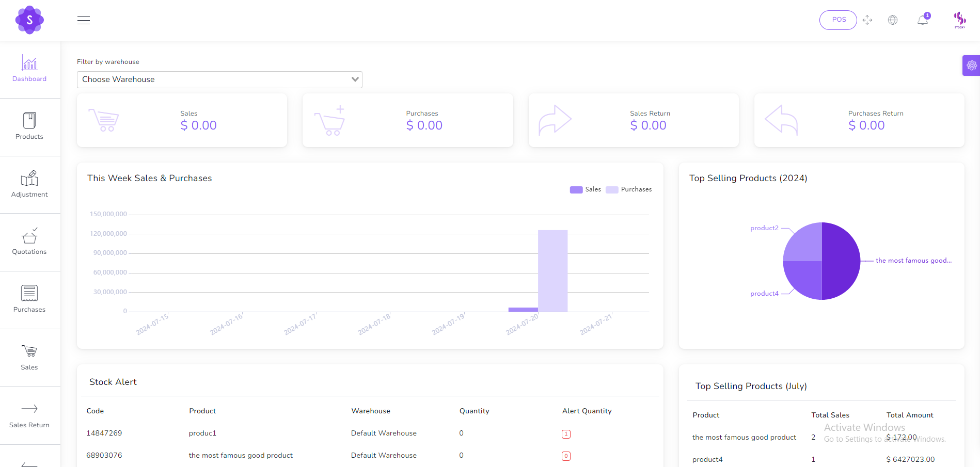Open the Sales sidebar menu
Screen dimensions: 980x467
point(29,357)
